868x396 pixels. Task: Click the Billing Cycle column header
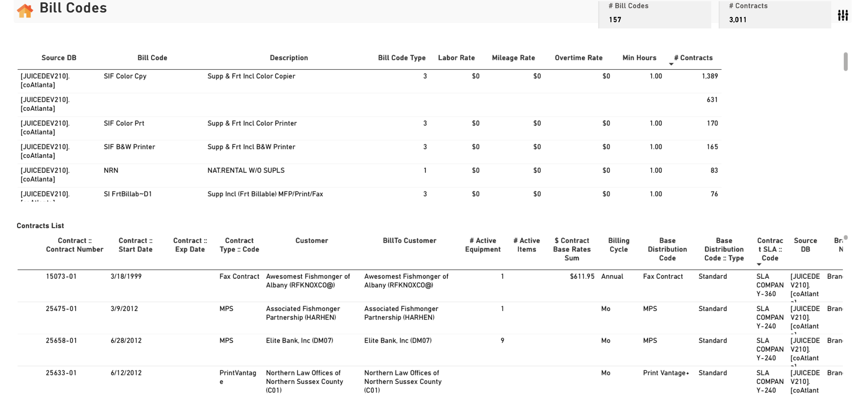coord(618,245)
